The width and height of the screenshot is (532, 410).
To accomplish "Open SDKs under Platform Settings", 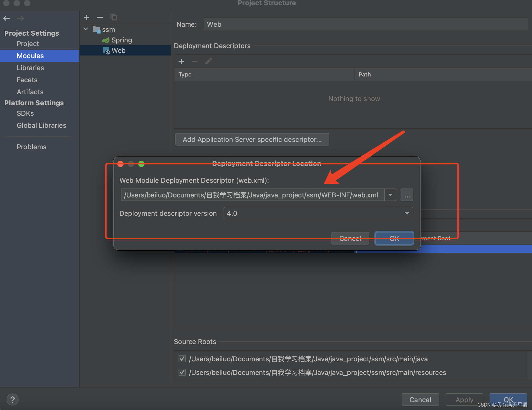I will pyautogui.click(x=25, y=113).
